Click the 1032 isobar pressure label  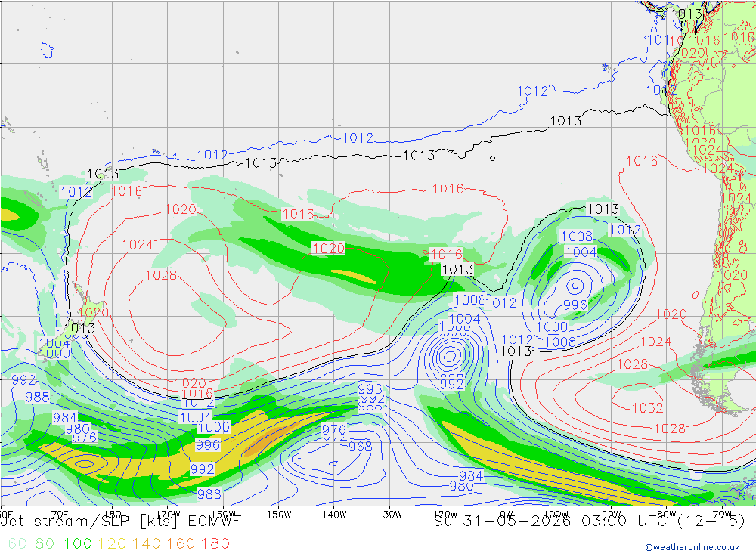point(648,408)
